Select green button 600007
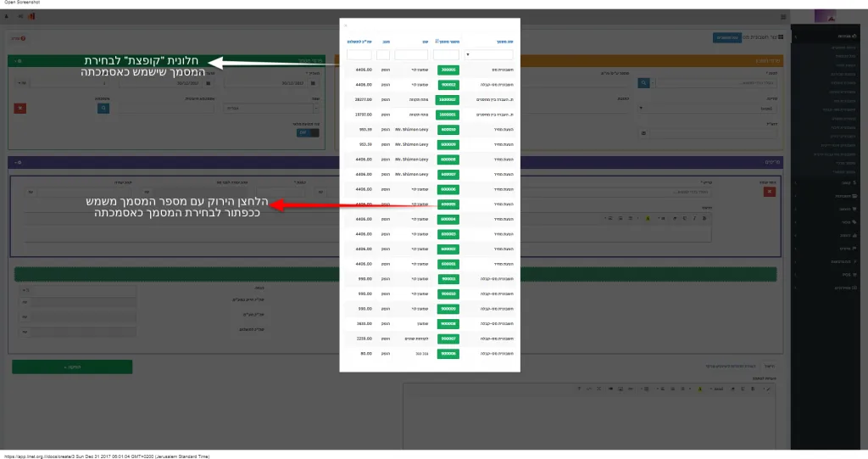The height and width of the screenshot is (459, 868). (x=448, y=175)
